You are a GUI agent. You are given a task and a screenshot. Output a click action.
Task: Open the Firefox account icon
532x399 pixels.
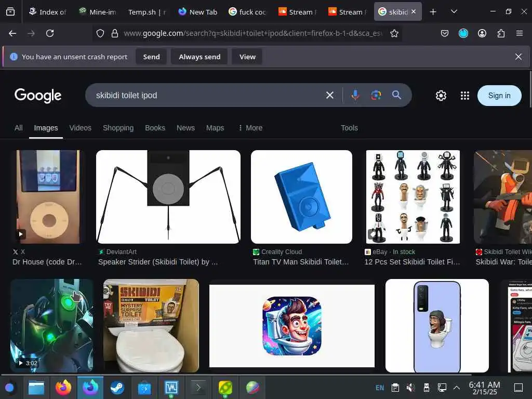click(x=482, y=33)
